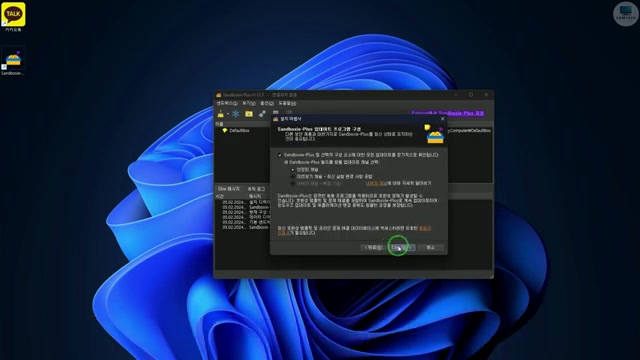Open the Options menu in the menu bar
Image resolution: width=640 pixels, height=360 pixels.
click(x=267, y=104)
